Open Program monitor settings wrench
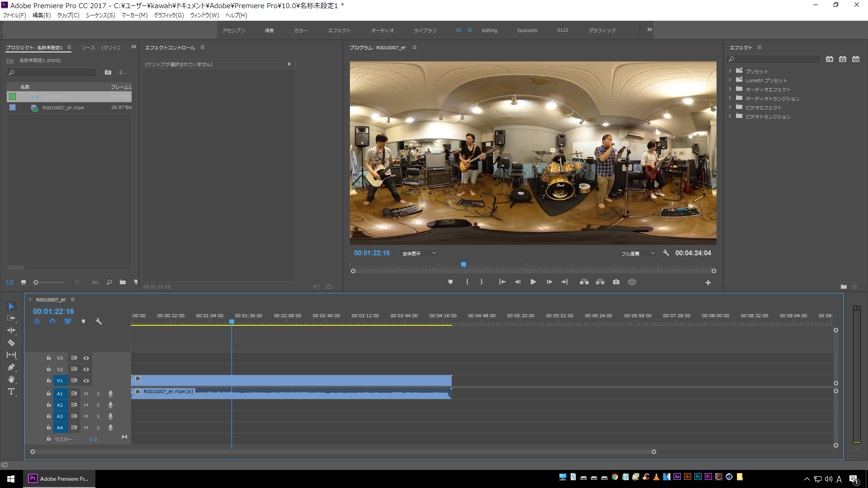Image resolution: width=868 pixels, height=488 pixels. click(666, 253)
